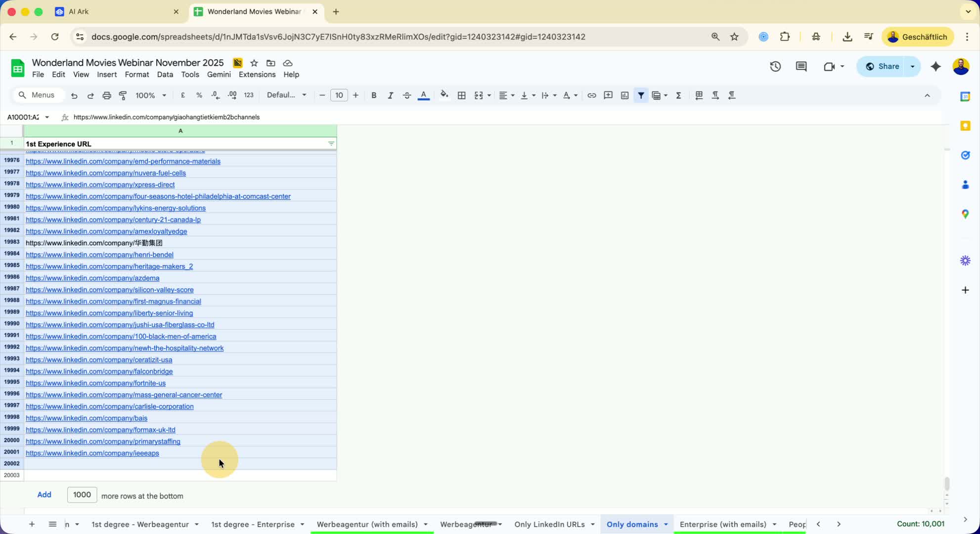Open the version history clock icon
Image resolution: width=980 pixels, height=534 pixels.
point(775,66)
